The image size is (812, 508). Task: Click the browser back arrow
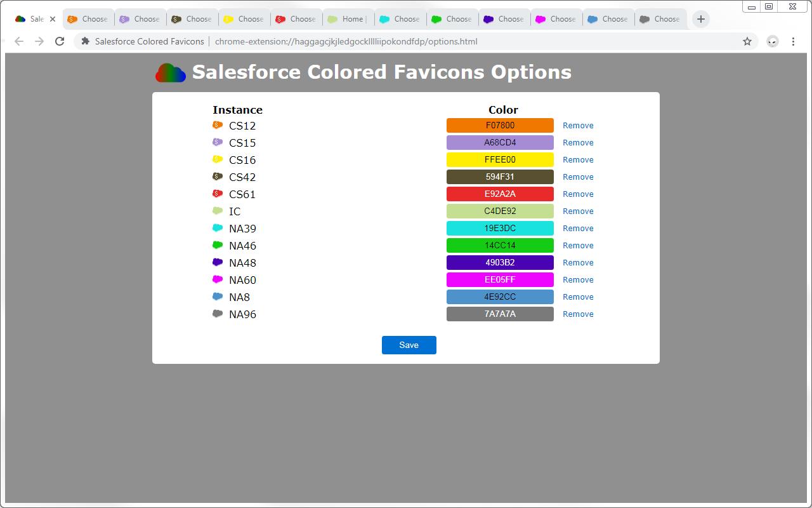[18, 41]
